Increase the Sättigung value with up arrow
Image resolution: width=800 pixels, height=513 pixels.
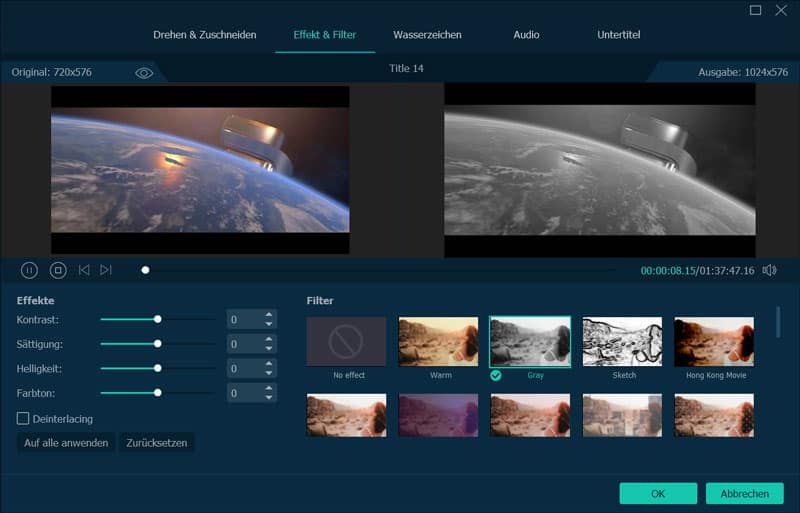tap(269, 339)
